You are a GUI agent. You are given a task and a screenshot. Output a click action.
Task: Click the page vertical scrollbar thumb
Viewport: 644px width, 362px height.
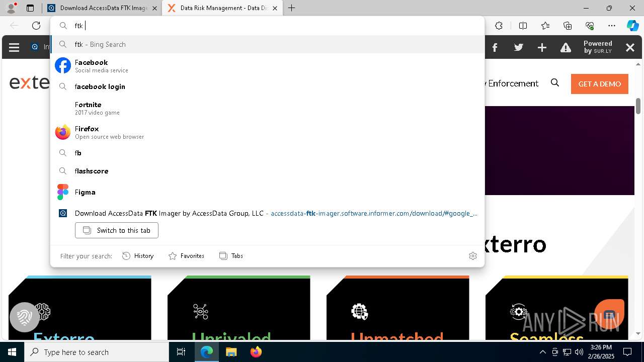click(x=638, y=106)
